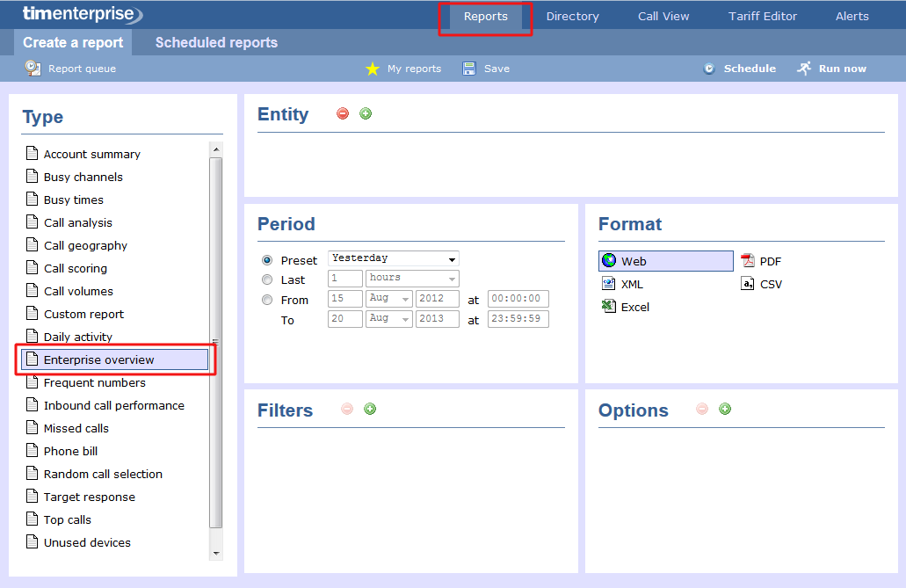The height and width of the screenshot is (588, 906).
Task: Select the Last period radio button
Action: (x=267, y=279)
